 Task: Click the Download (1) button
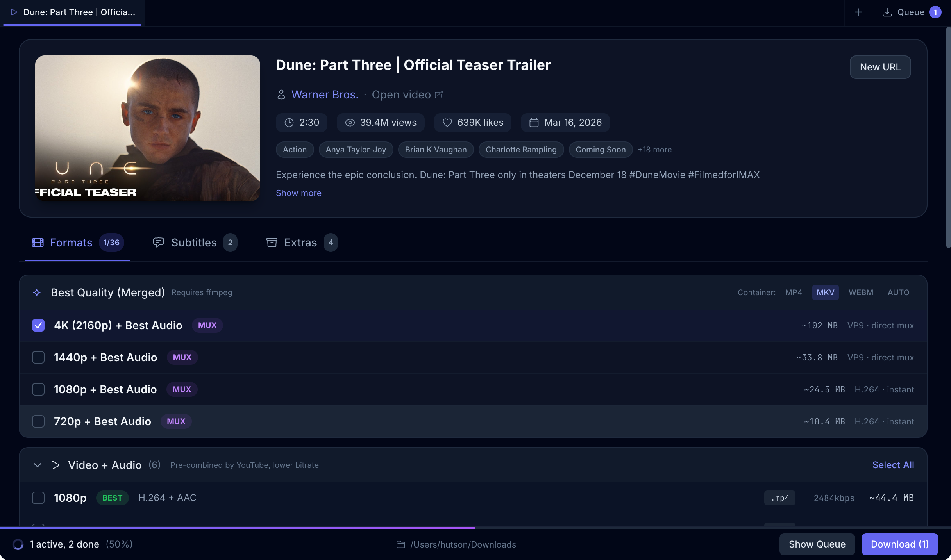[900, 544]
